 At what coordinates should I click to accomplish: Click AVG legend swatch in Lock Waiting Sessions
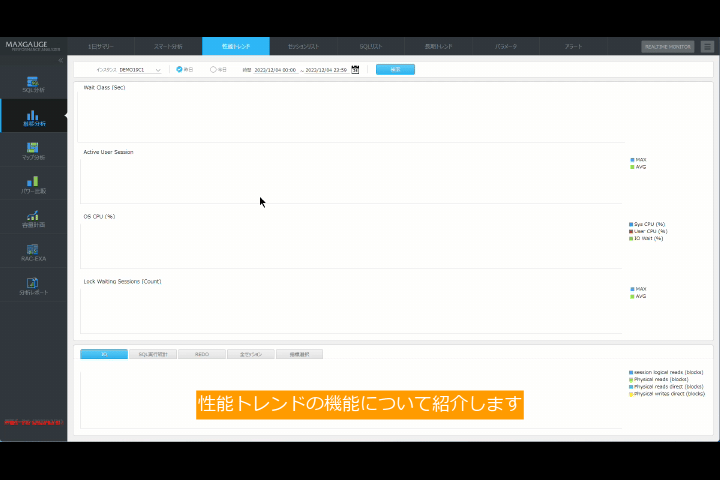click(632, 296)
